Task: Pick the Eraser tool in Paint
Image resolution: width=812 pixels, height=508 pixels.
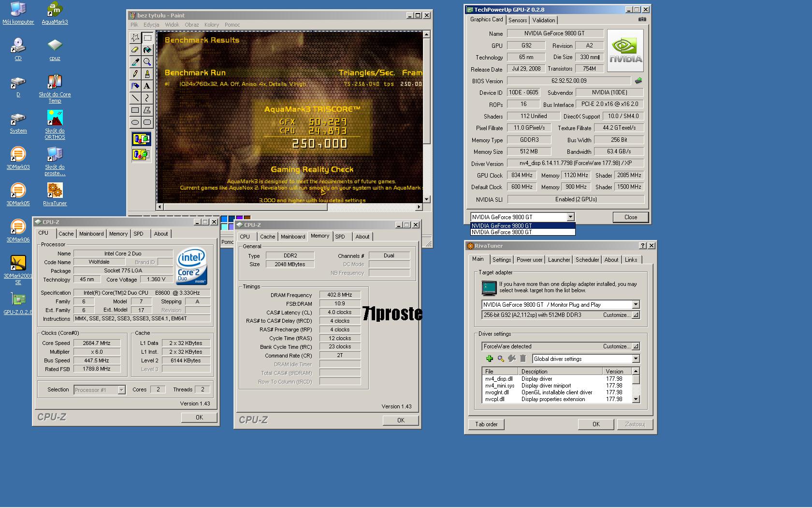Action: click(135, 50)
